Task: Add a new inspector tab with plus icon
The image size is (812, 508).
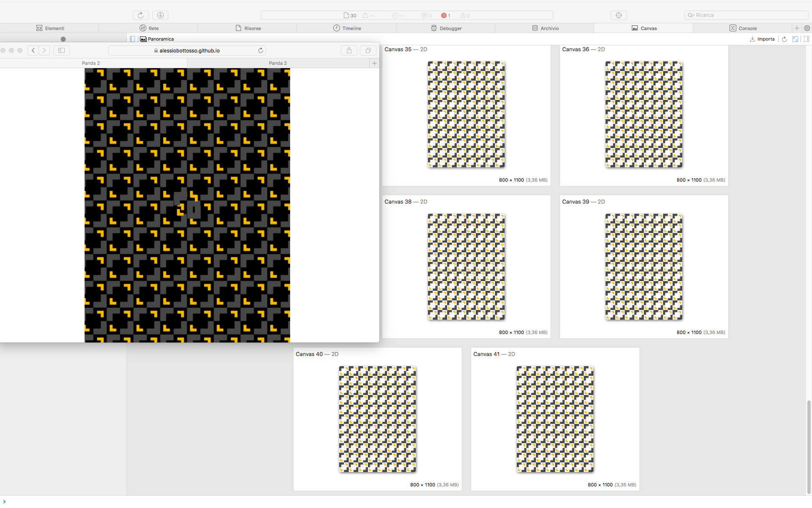Action: (797, 28)
